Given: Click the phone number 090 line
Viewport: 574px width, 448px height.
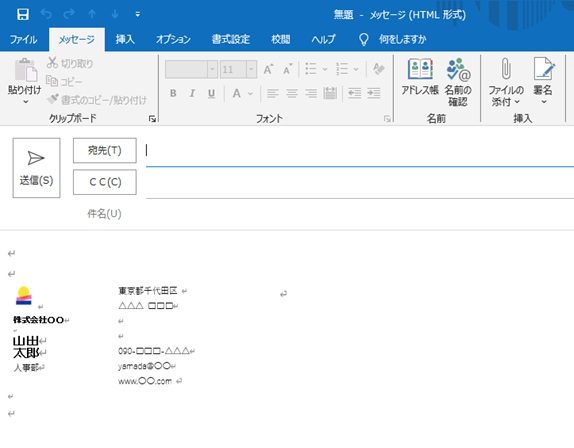Looking at the screenshot, I should point(154,351).
